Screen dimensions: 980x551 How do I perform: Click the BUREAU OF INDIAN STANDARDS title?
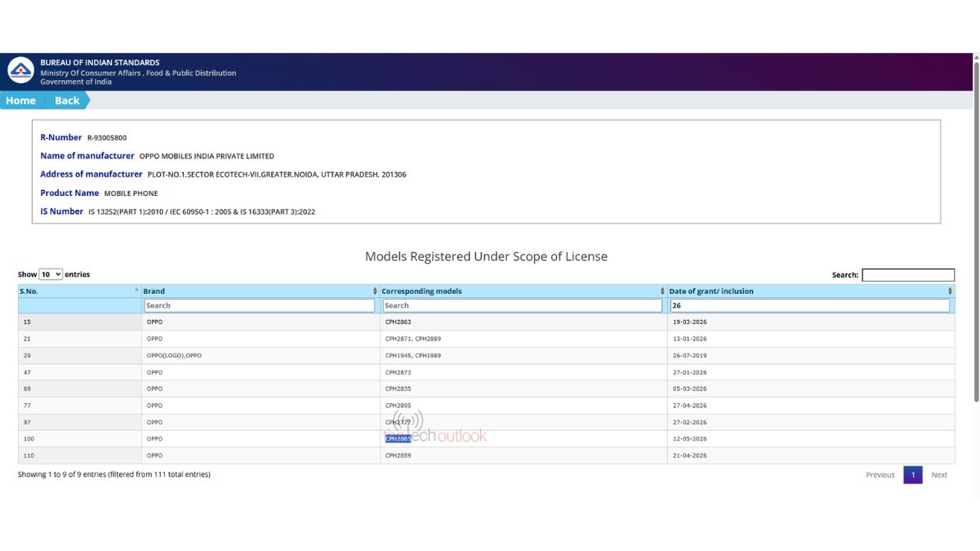point(100,63)
